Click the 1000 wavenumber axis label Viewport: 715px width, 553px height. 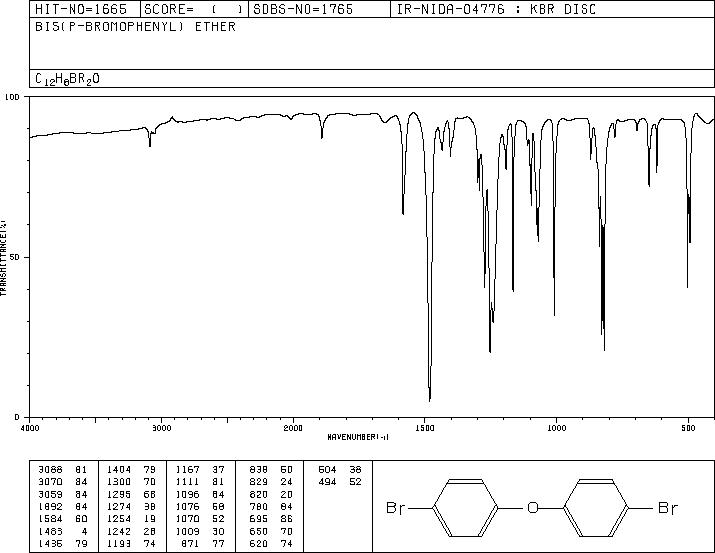557,428
